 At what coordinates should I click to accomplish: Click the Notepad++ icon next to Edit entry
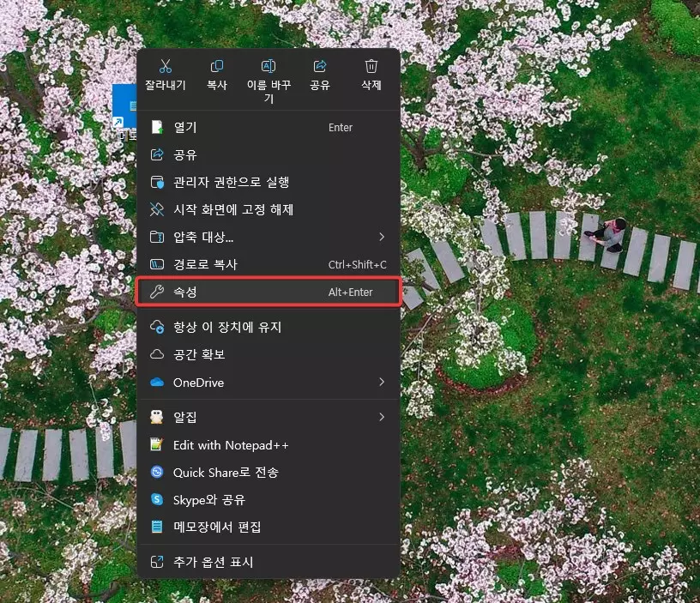(158, 445)
